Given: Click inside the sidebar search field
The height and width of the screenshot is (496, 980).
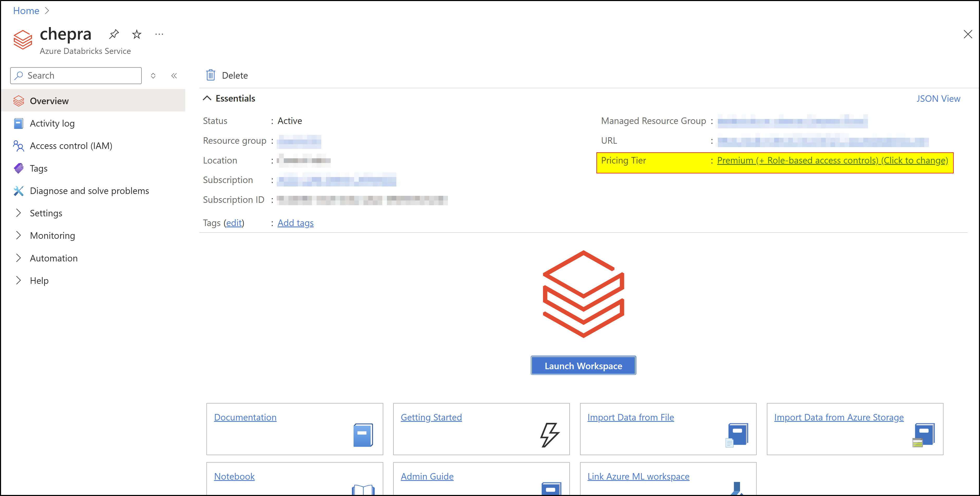Looking at the screenshot, I should pyautogui.click(x=76, y=75).
